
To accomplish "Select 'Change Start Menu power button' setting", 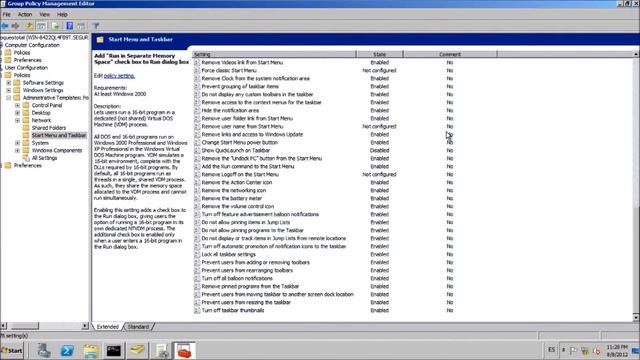I will [239, 142].
